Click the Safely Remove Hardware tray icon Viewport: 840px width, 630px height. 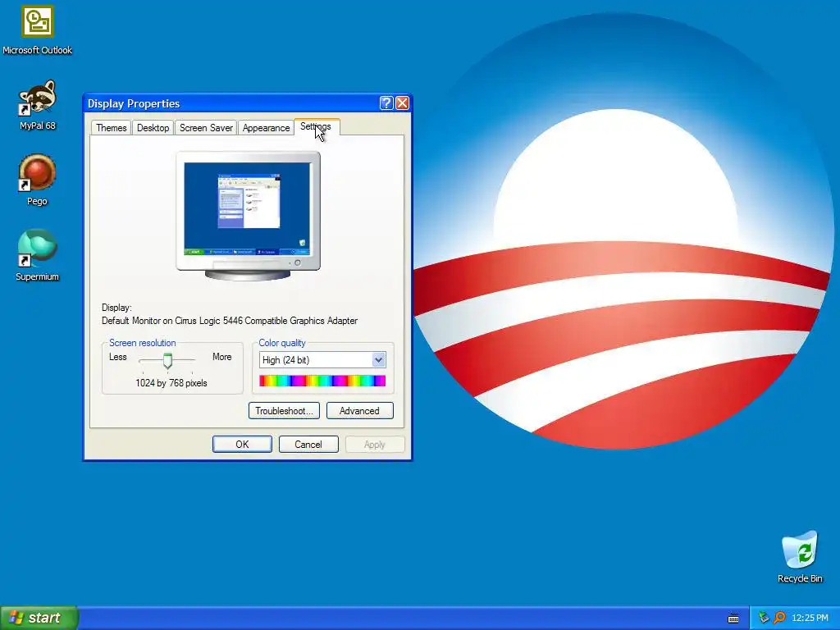(x=764, y=618)
